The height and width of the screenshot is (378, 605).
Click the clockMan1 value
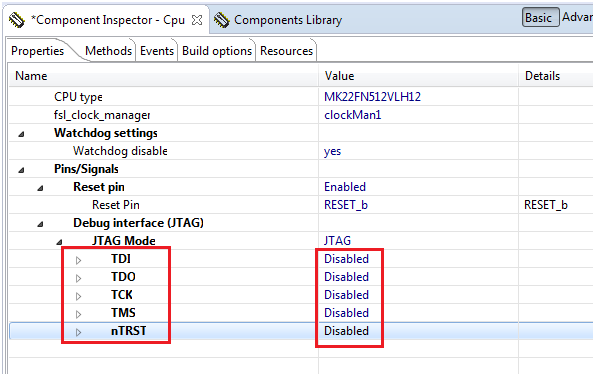pyautogui.click(x=353, y=115)
